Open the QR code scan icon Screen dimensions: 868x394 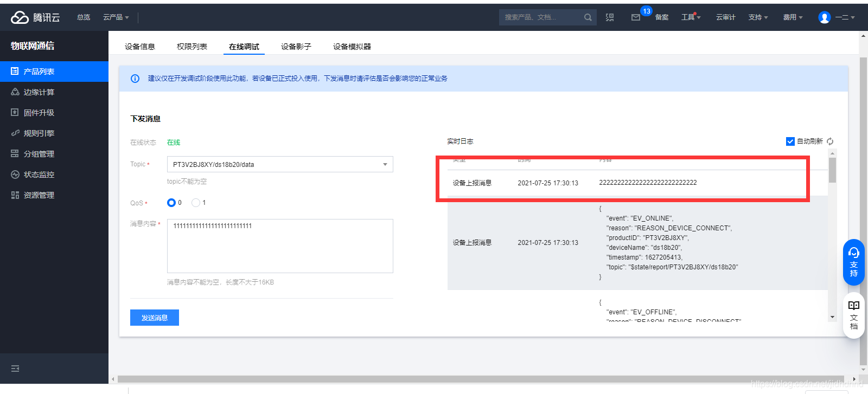click(x=610, y=17)
